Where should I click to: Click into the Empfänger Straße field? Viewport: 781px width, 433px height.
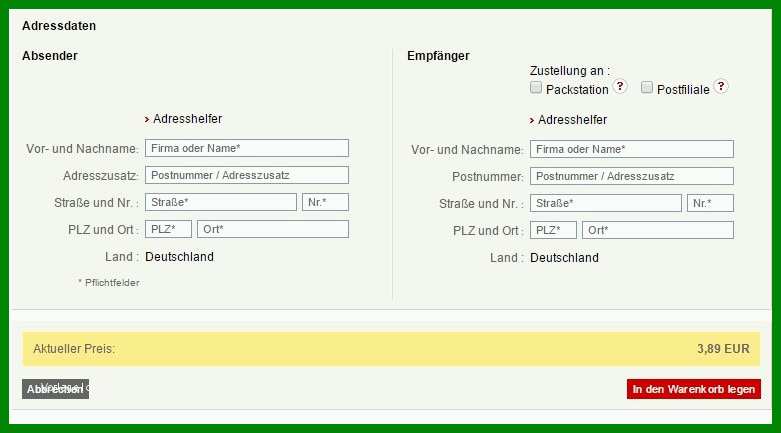606,203
